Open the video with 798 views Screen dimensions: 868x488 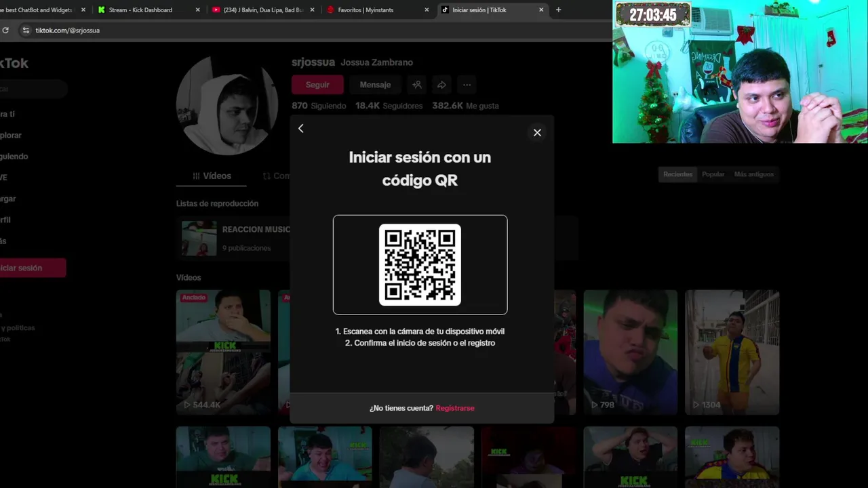click(630, 352)
